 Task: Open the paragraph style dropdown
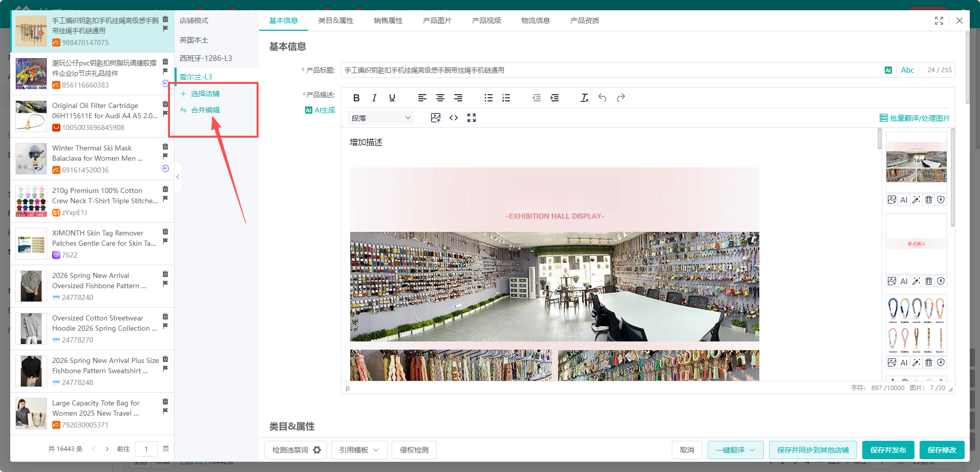381,118
